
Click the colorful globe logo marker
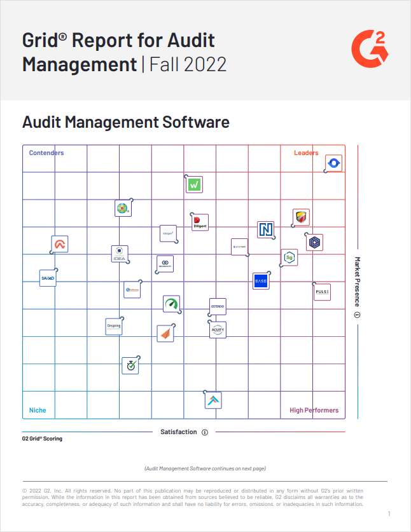coord(123,208)
